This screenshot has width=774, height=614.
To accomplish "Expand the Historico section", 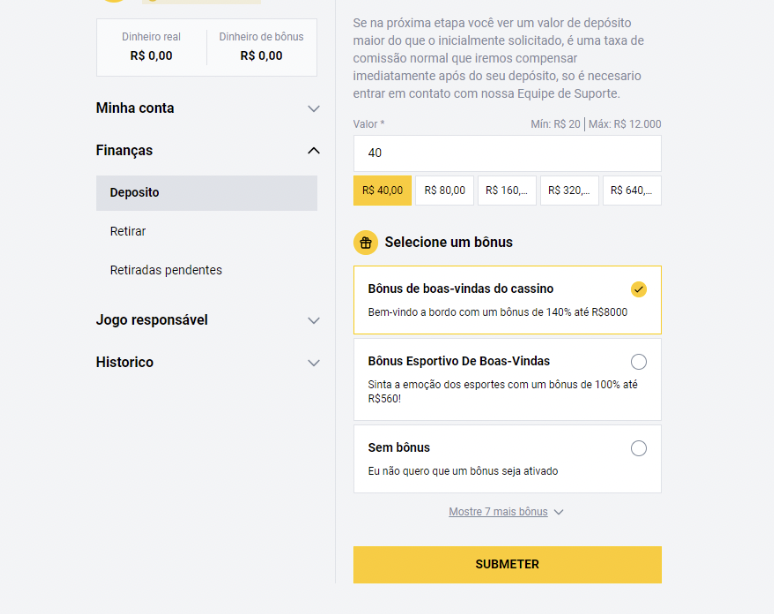I will coord(313,362).
